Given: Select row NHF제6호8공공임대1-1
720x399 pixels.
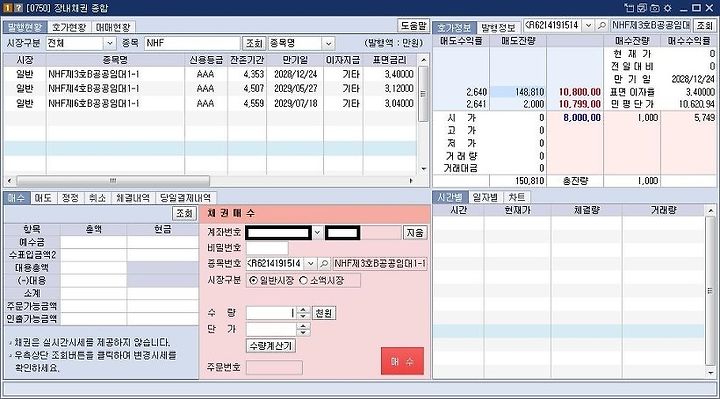Looking at the screenshot, I should [x=210, y=103].
